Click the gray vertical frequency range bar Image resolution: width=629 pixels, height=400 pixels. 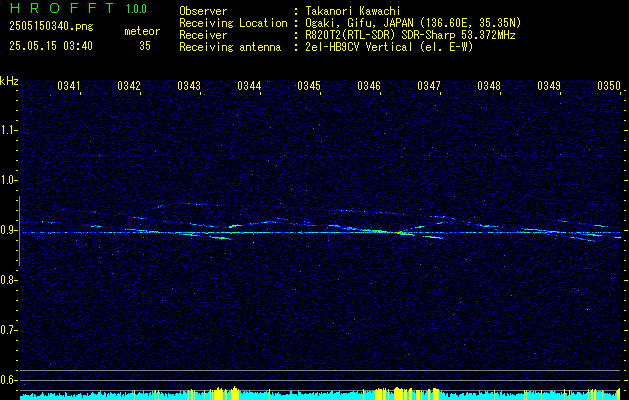[19, 231]
